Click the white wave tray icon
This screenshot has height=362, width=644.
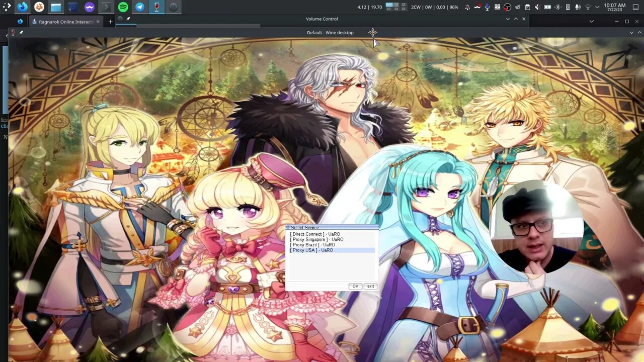coord(477,7)
